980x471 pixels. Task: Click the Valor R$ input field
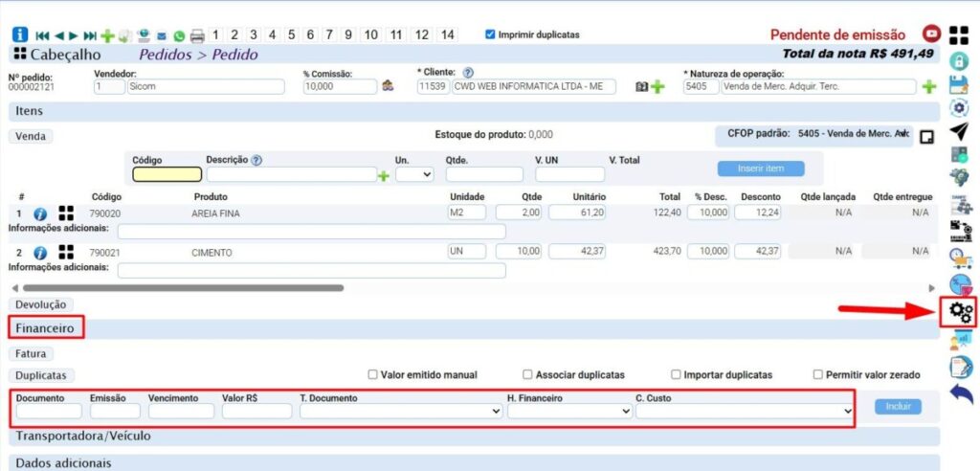256,411
